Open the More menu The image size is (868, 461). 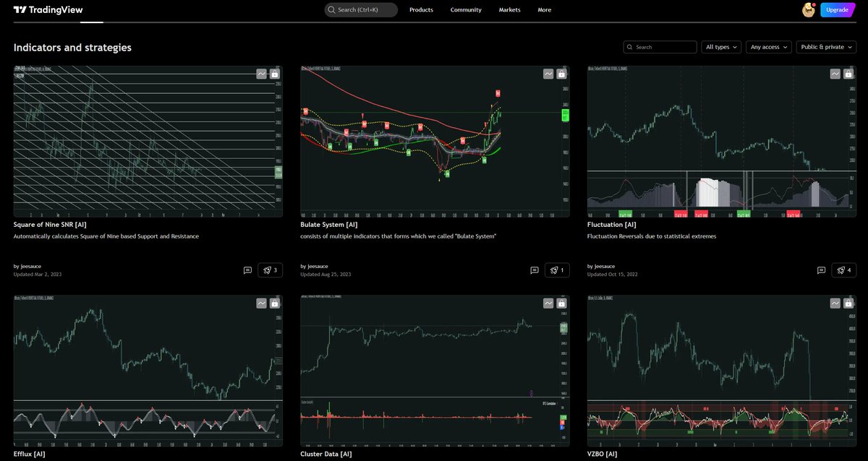[x=545, y=10]
